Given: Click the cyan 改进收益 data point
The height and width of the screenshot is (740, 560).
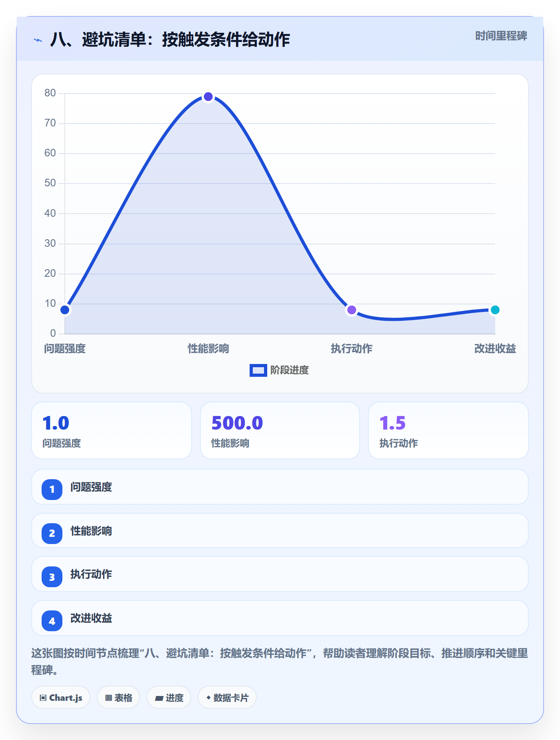Looking at the screenshot, I should coord(495,310).
